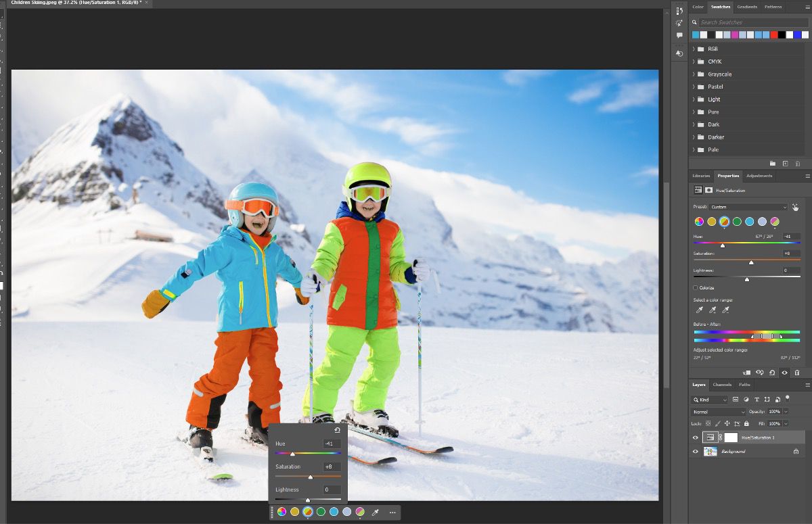Click the reset button in the Hue popup
The height and width of the screenshot is (524, 812).
pos(338,428)
